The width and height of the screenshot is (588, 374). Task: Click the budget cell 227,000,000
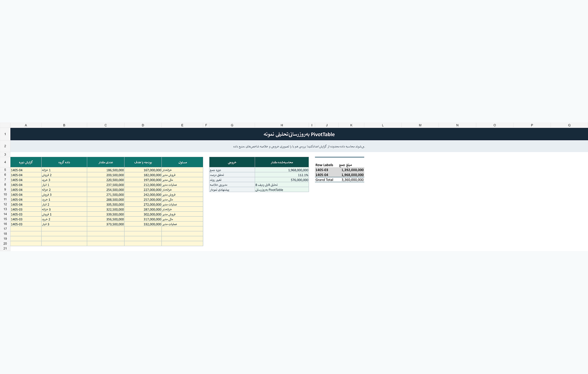143,190
